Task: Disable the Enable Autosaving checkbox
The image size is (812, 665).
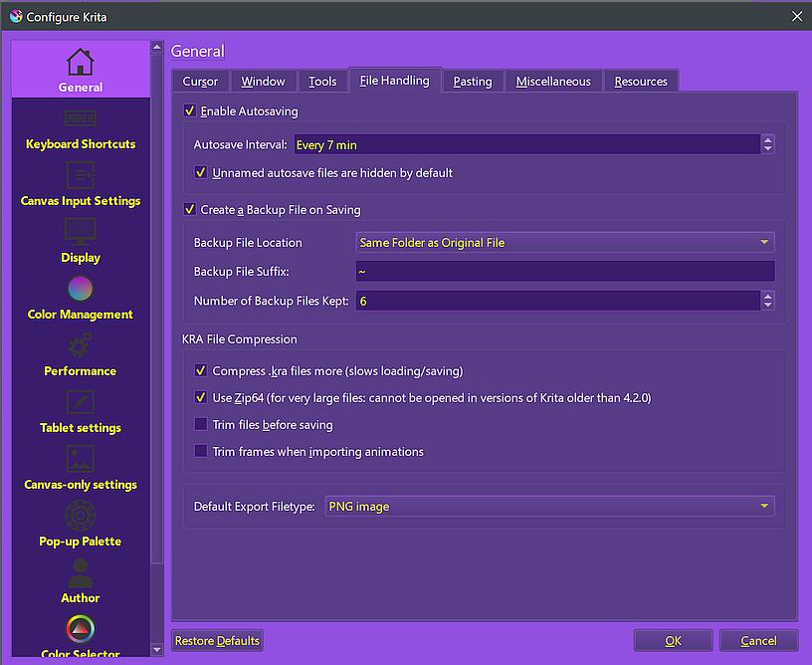Action: coord(189,111)
